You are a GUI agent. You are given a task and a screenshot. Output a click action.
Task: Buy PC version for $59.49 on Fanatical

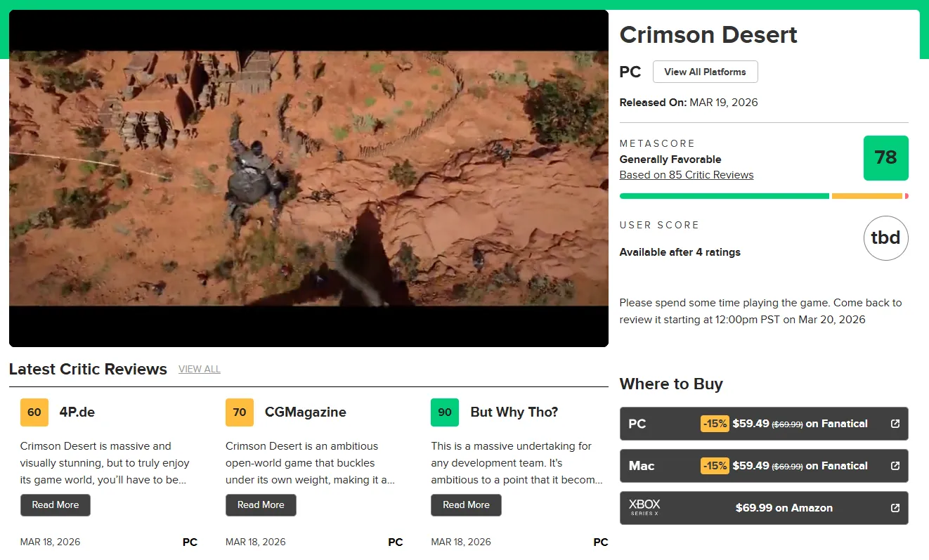tap(764, 424)
